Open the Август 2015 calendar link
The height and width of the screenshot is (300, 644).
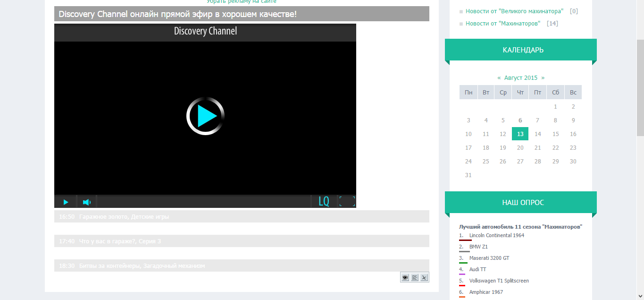[521, 77]
